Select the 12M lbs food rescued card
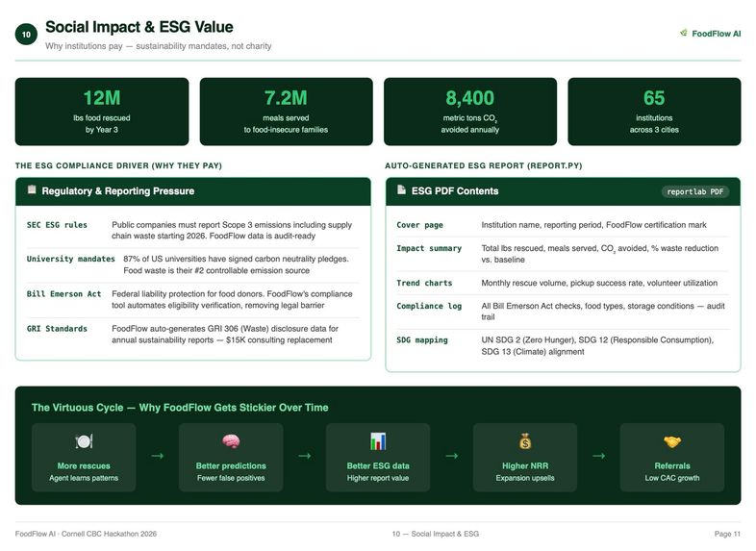756x551 pixels. click(x=102, y=112)
